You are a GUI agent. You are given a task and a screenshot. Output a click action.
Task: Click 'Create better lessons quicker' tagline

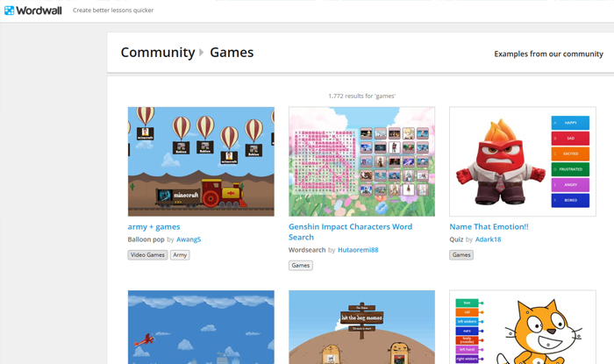tap(113, 11)
